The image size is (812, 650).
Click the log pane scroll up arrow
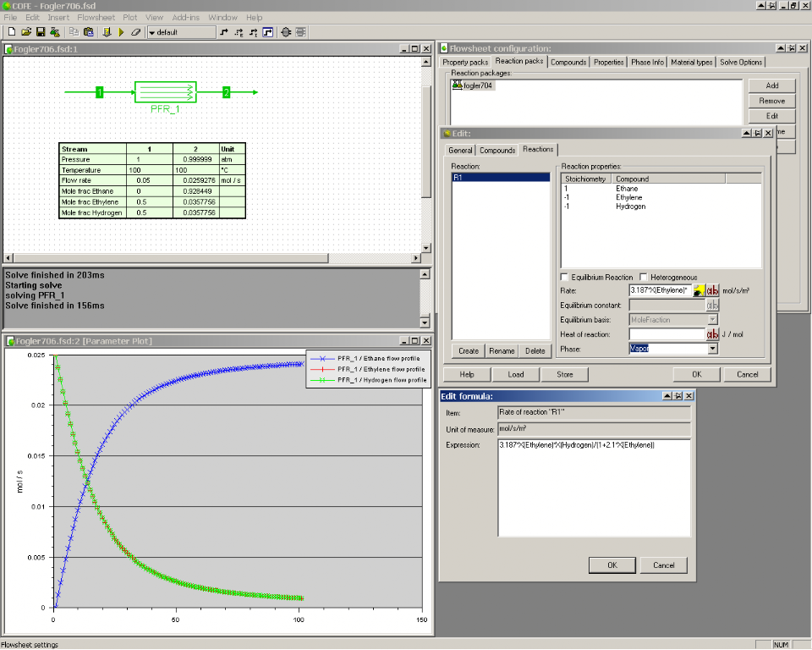425,274
